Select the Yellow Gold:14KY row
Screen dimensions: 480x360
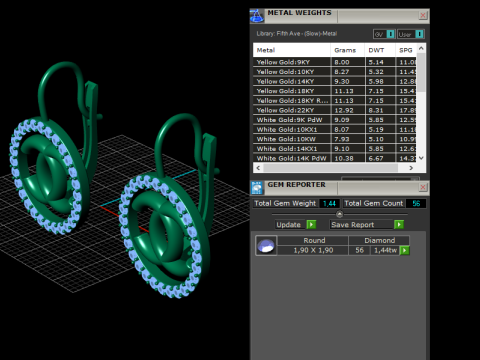pos(335,81)
